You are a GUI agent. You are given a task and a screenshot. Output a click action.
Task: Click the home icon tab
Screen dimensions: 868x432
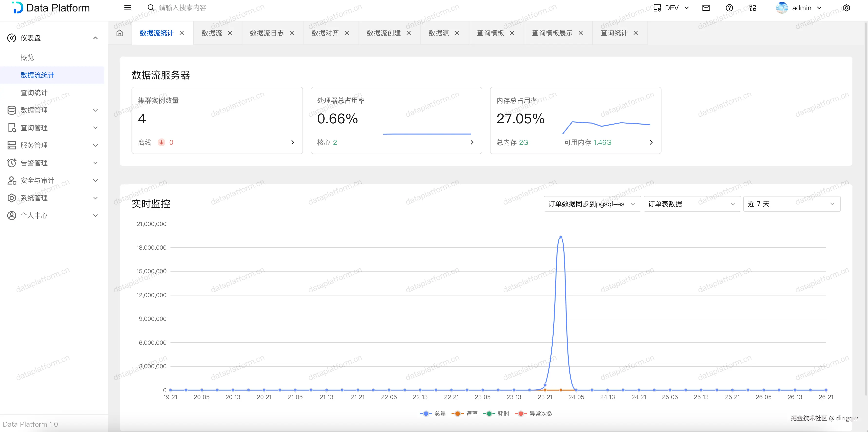tap(120, 33)
